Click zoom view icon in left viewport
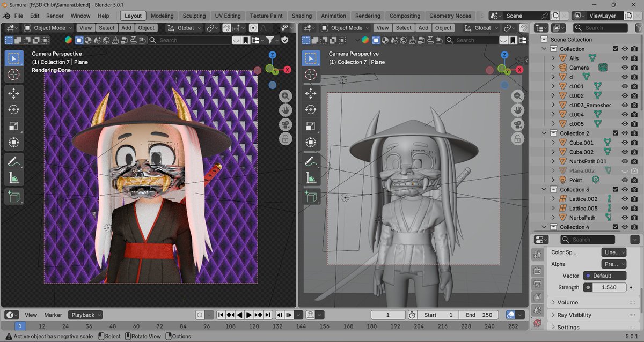This screenshot has height=342, width=644. click(x=286, y=96)
